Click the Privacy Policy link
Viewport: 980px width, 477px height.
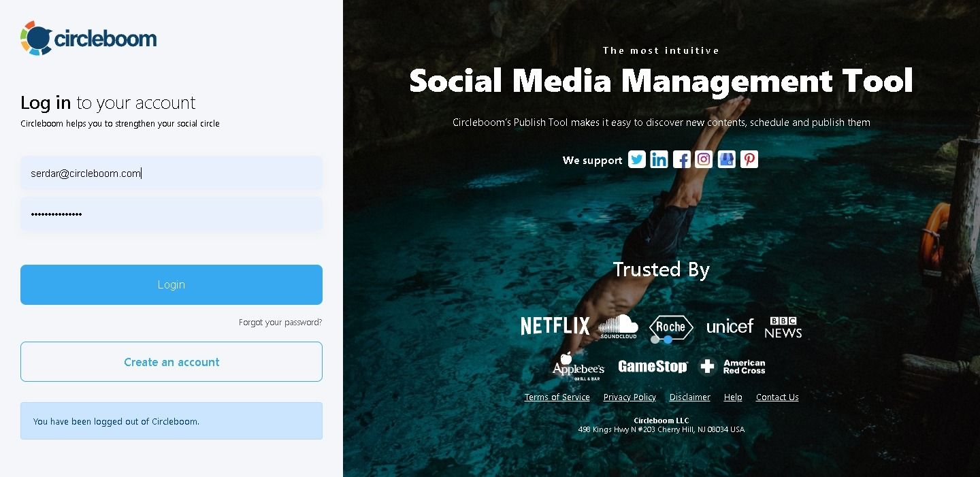point(630,397)
